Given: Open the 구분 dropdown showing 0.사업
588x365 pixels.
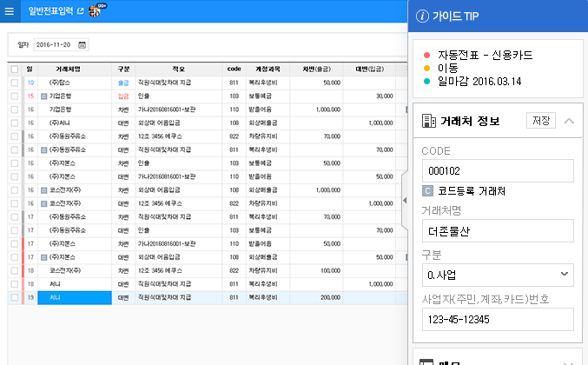Looking at the screenshot, I should pos(498,275).
